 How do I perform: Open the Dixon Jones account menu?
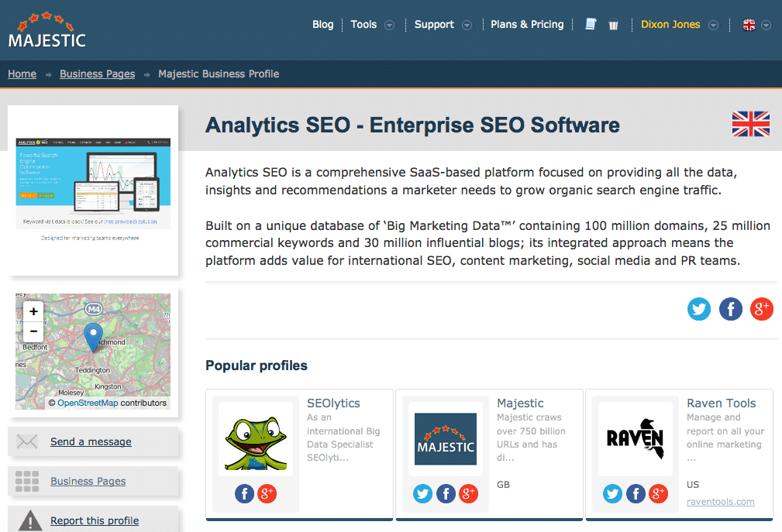(670, 25)
